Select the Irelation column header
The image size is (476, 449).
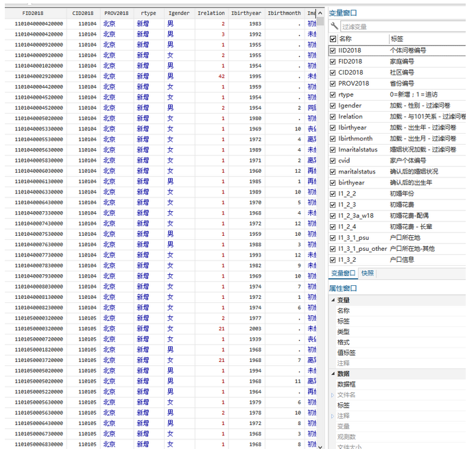point(211,13)
